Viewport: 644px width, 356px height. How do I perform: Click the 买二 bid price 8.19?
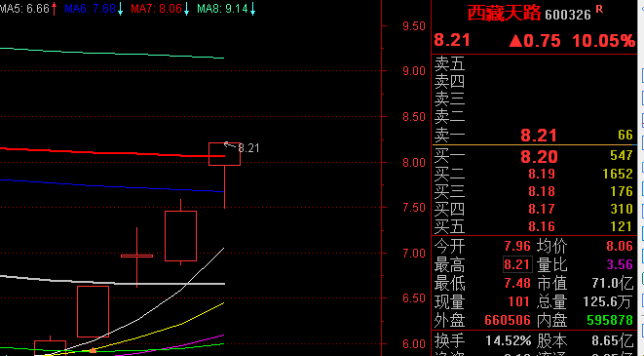pyautogui.click(x=542, y=174)
